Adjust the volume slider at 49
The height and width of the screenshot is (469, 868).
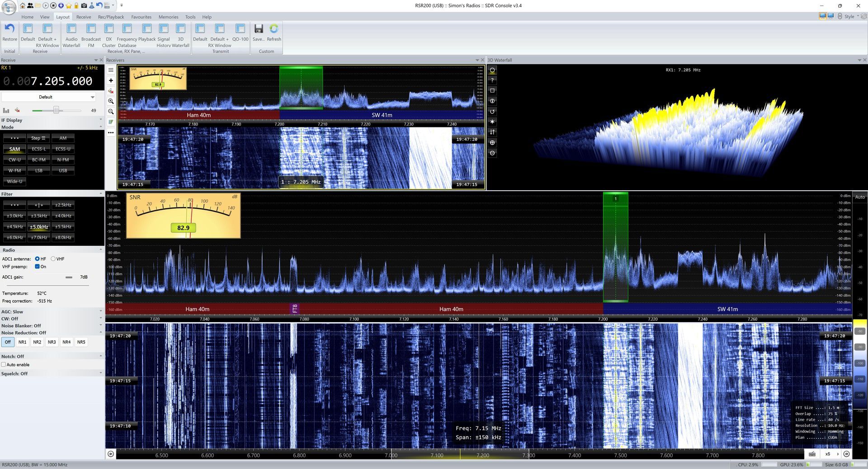[56, 110]
